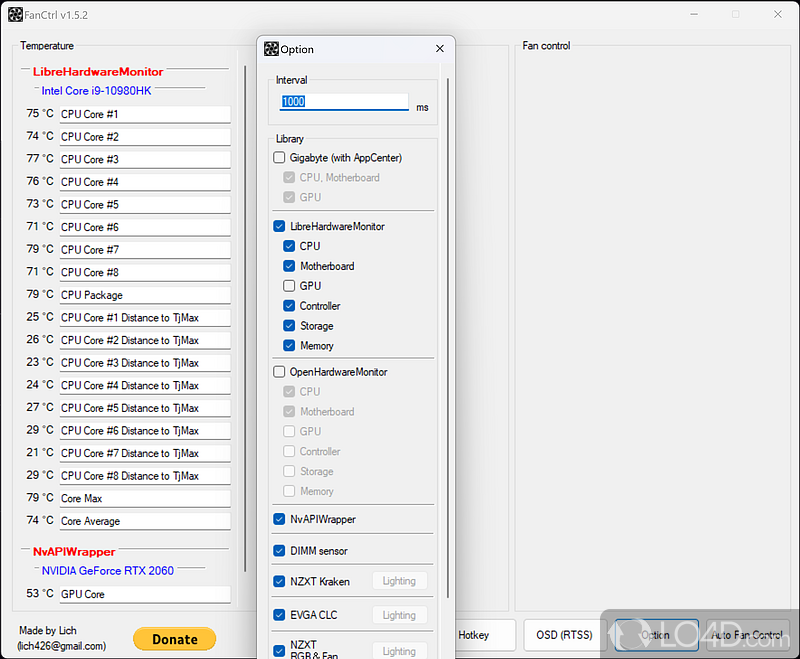
Task: Toggle the EVGA CLC checkbox
Action: 279,615
